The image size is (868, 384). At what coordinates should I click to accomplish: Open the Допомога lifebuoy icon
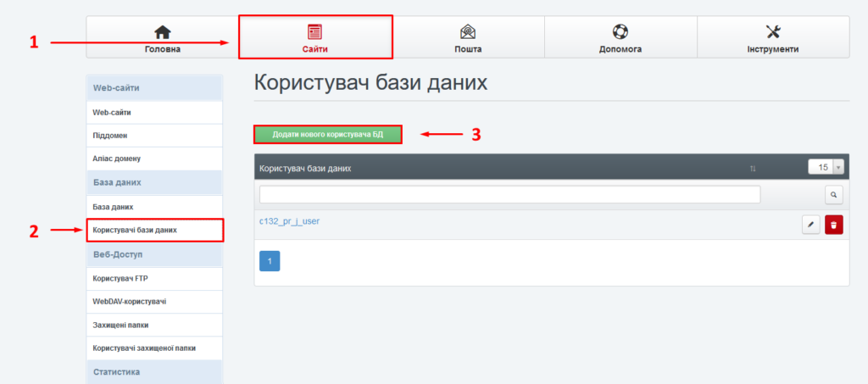coord(620,32)
